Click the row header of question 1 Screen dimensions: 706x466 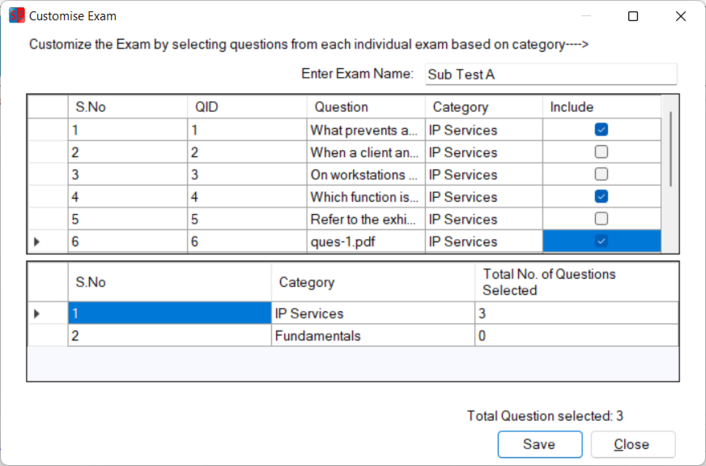(x=48, y=130)
